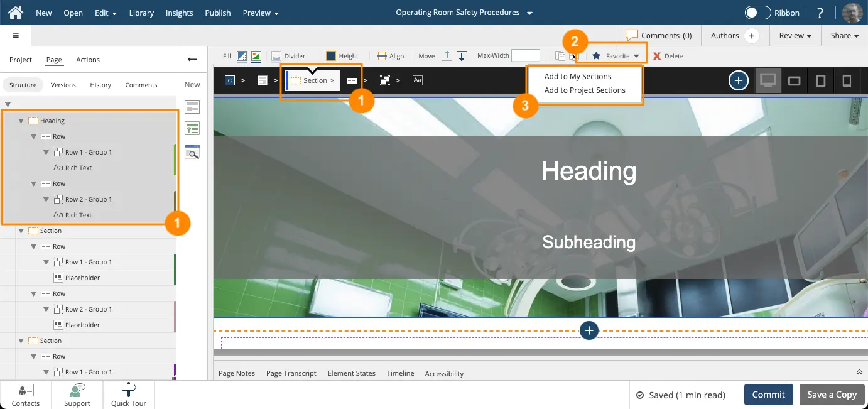Open Comments (0)
This screenshot has width=868, height=409.
659,36
